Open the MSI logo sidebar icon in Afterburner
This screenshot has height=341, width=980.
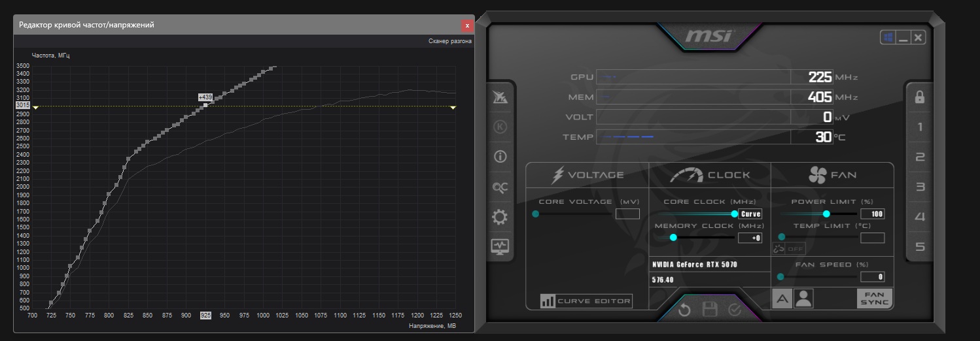point(500,97)
